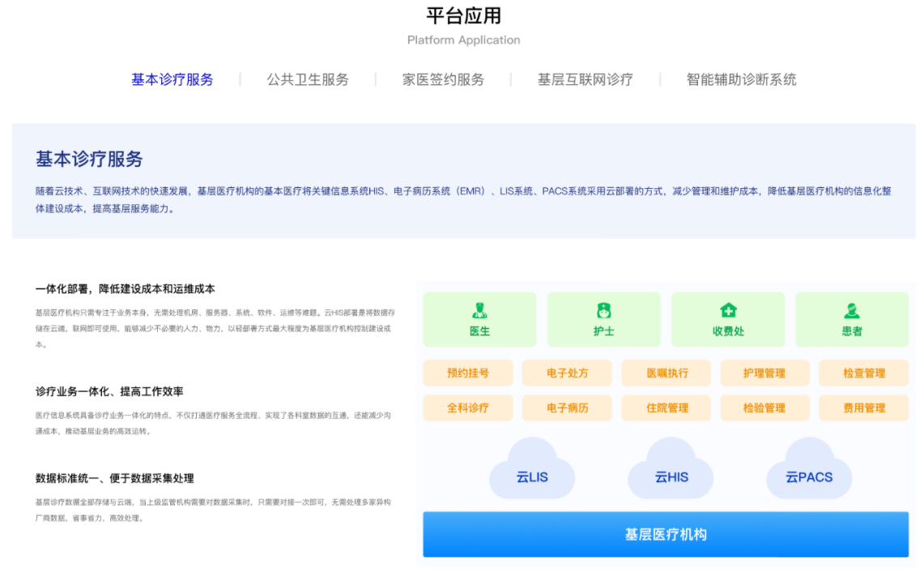Click the doctor icon above 医生

479,310
